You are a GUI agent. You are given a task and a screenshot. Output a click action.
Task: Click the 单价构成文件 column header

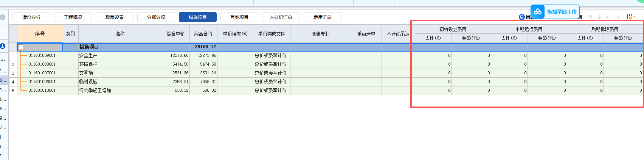pyautogui.click(x=272, y=34)
